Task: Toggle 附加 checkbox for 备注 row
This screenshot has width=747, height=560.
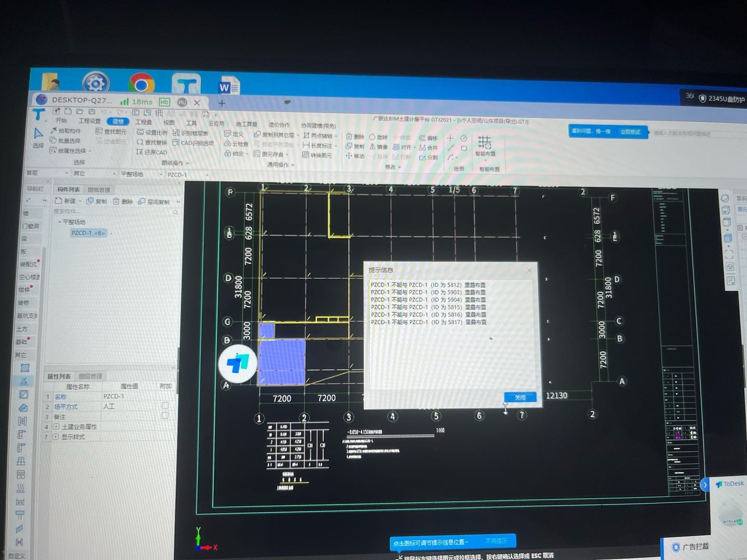Action: click(165, 415)
